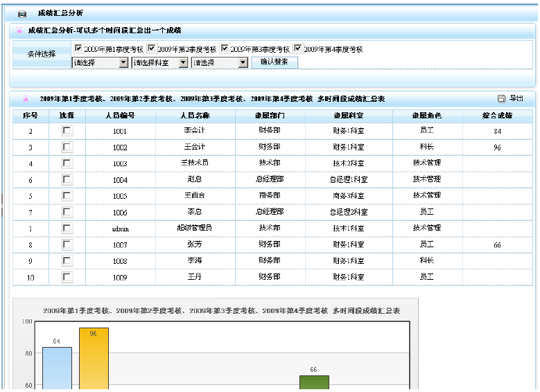Click 导出 export link

click(x=516, y=98)
